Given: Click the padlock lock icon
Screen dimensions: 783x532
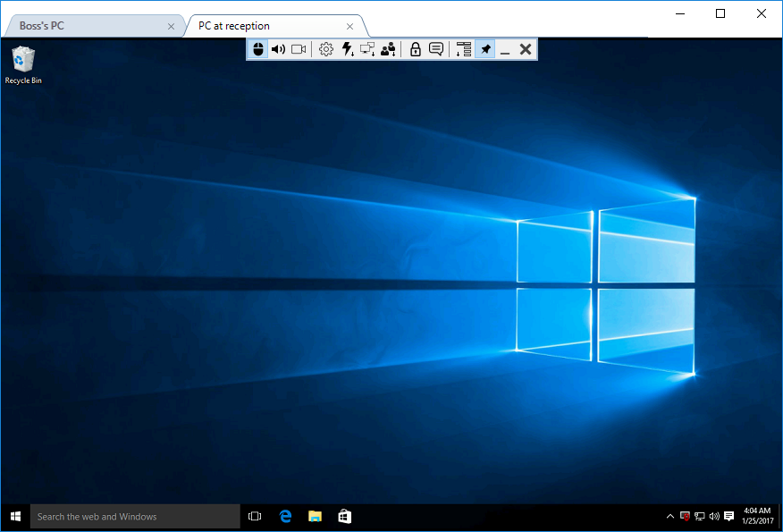Looking at the screenshot, I should point(415,49).
